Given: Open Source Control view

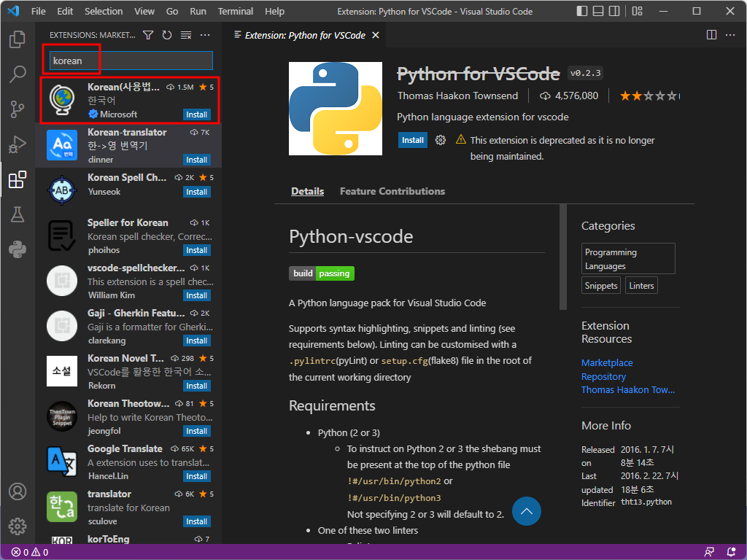Looking at the screenshot, I should pos(18,109).
